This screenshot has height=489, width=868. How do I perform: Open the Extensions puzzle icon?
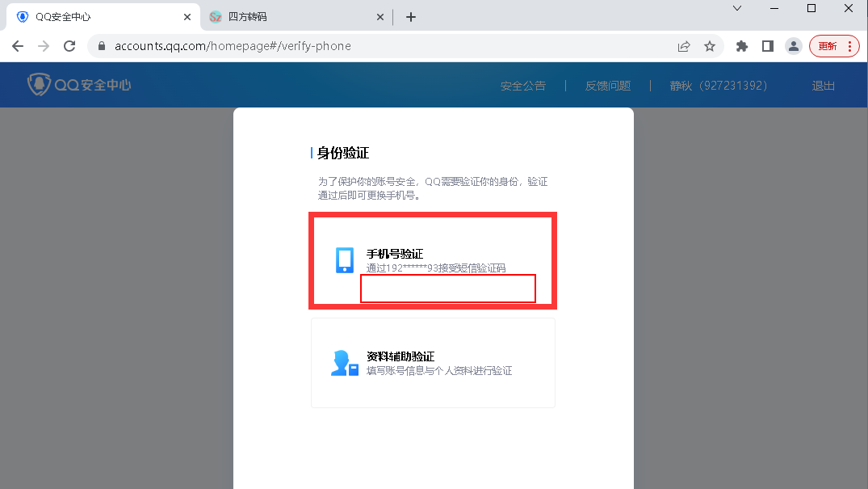click(742, 46)
